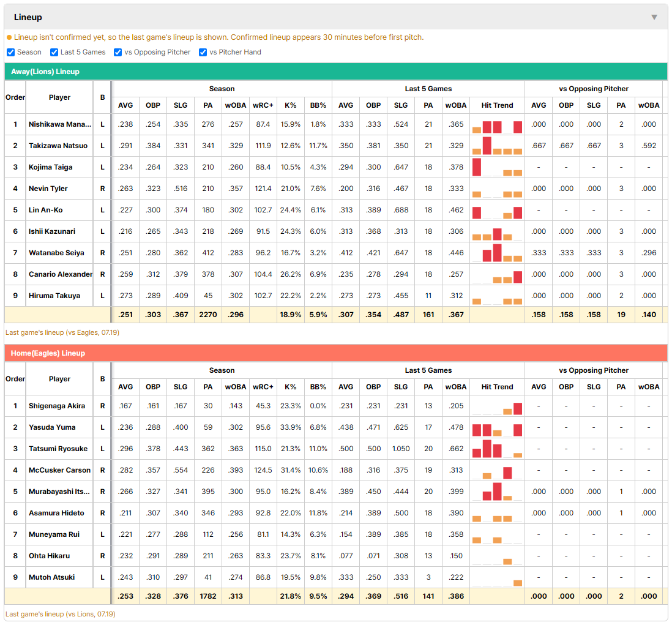Click Takizawa Natsuo's hit trend bars
This screenshot has width=672, height=625.
497,146
